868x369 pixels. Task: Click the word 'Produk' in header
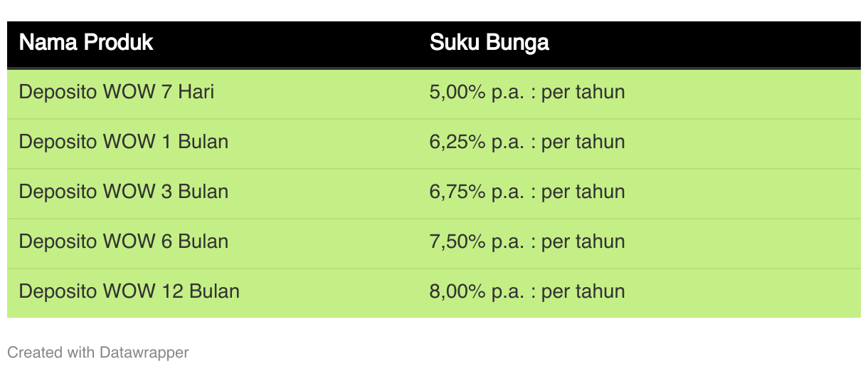point(118,43)
